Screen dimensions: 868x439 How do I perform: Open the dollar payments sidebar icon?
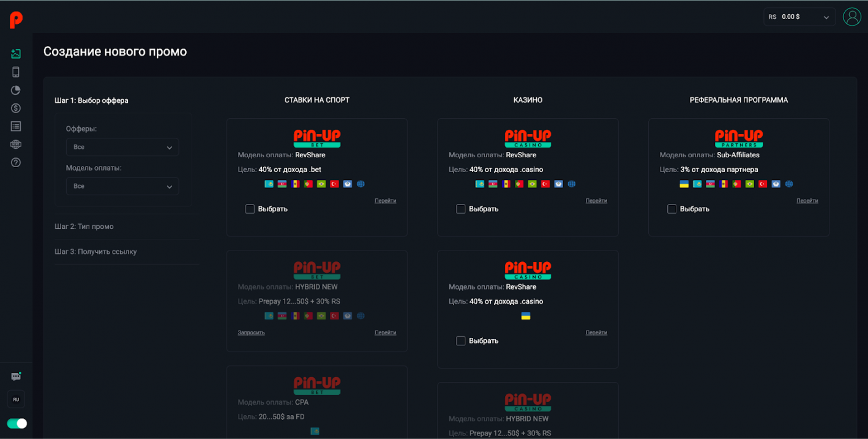coord(16,108)
